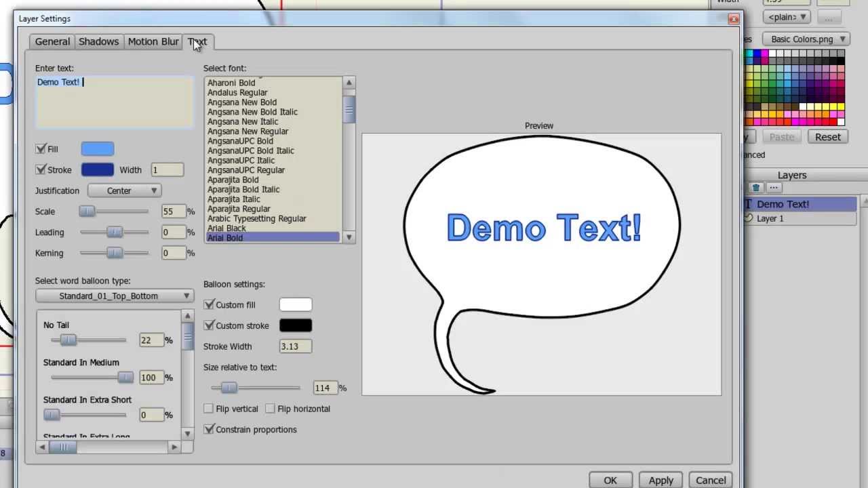Toggle the Constrain proportions checkbox
This screenshot has width=868, height=488.
coord(210,430)
